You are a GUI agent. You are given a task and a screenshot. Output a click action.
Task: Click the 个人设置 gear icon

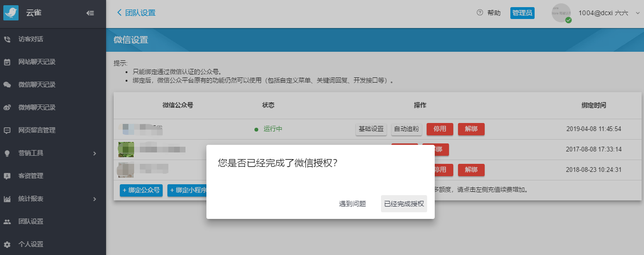[x=7, y=244]
